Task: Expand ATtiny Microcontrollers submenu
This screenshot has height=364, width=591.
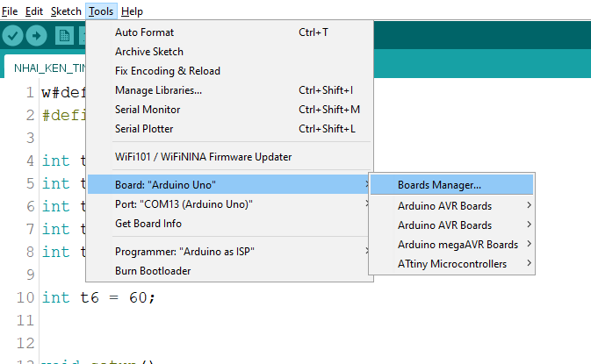Action: point(451,264)
